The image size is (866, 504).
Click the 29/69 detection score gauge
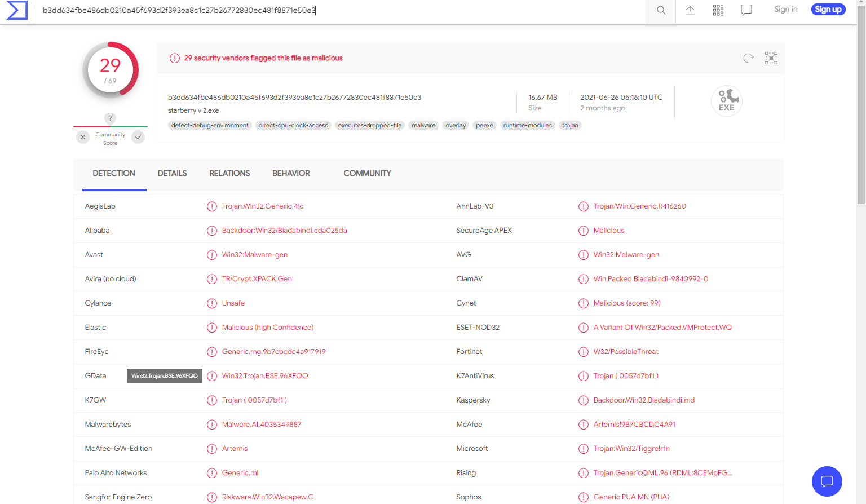click(111, 70)
